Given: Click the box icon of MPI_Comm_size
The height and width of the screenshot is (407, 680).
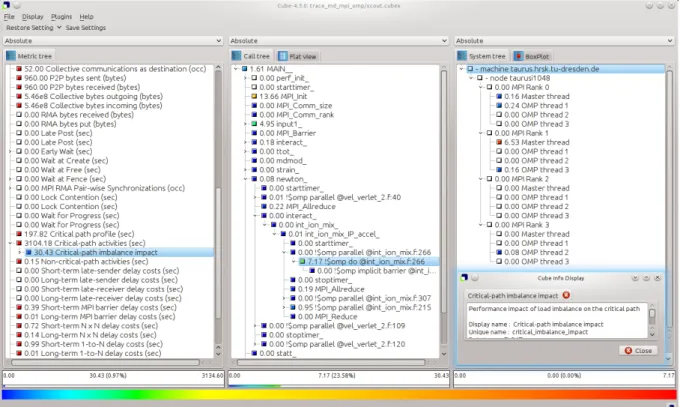Looking at the screenshot, I should click(255, 105).
